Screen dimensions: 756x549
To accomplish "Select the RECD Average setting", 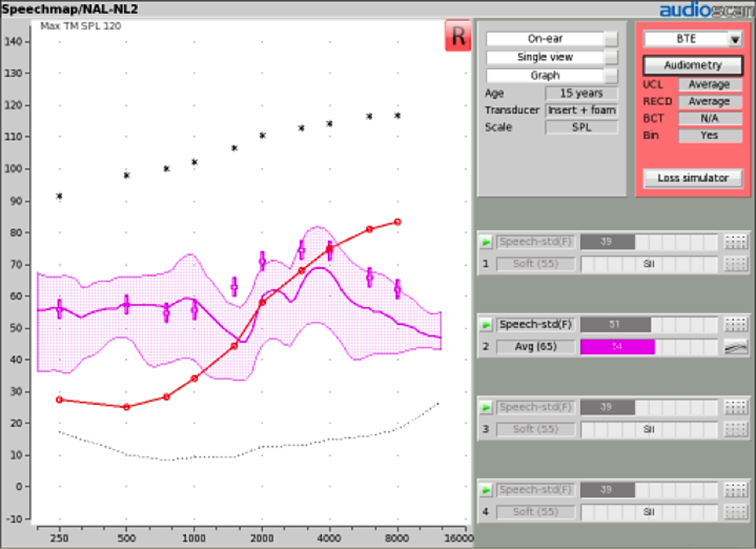I will click(x=709, y=102).
